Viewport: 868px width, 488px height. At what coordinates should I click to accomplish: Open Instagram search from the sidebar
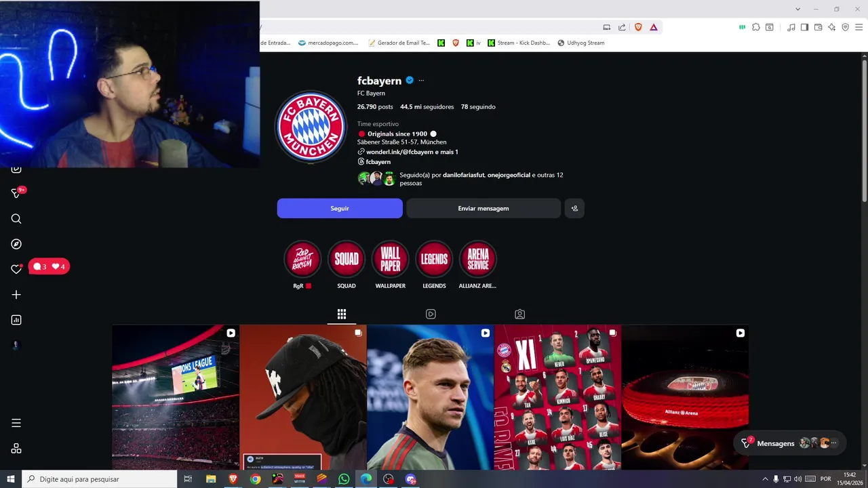[16, 219]
